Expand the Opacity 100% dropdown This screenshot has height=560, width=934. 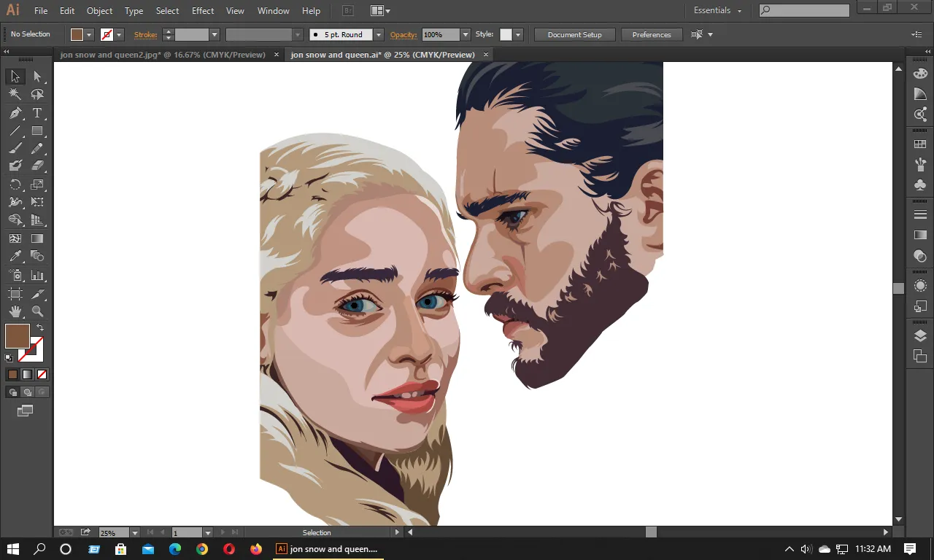click(x=466, y=35)
